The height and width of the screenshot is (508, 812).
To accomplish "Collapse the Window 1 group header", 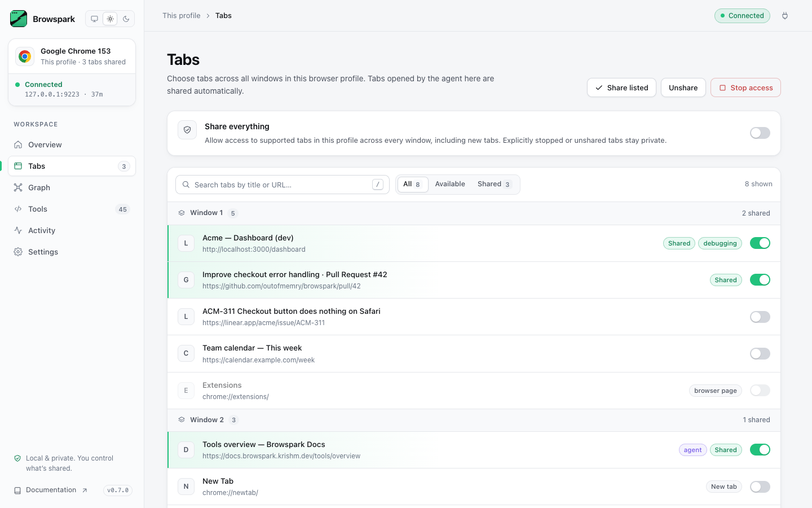I will [474, 213].
